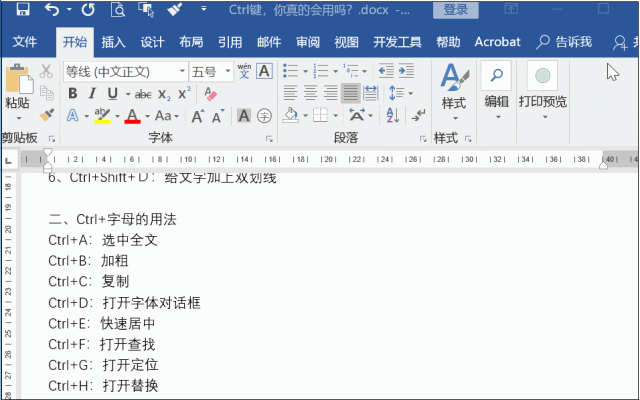Click the Increase Indent icon
Screen dimensions: 640x400
pos(406,71)
